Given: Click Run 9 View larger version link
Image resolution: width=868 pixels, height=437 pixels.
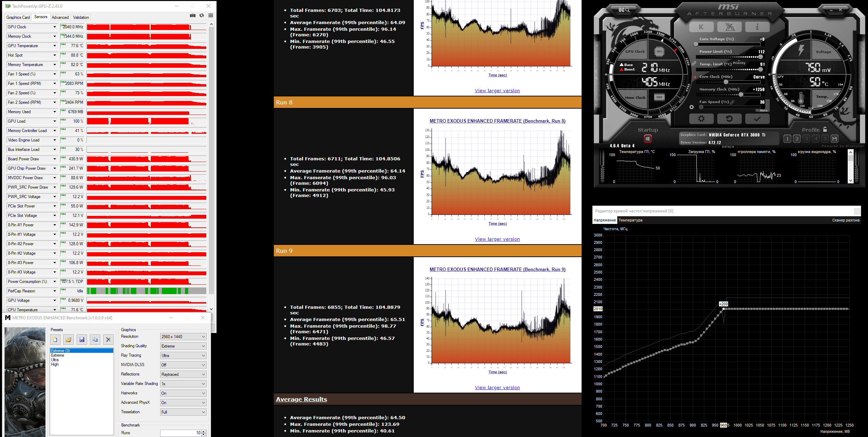Looking at the screenshot, I should click(497, 387).
